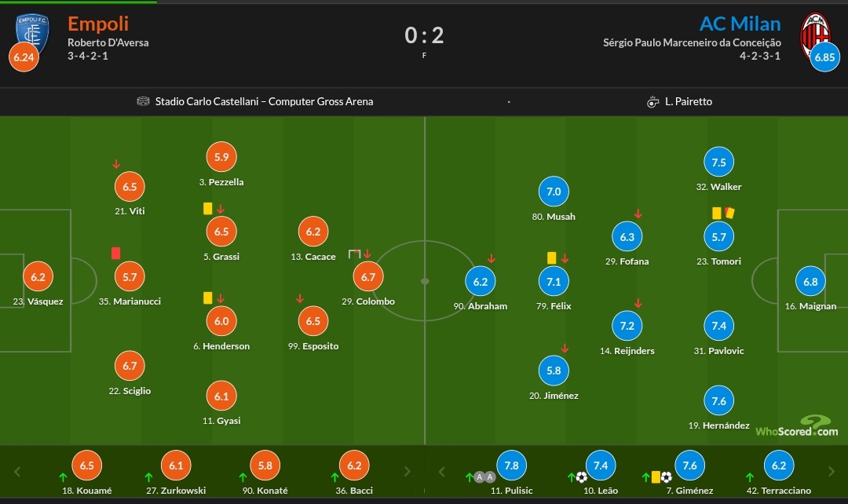Show next AC Milan substitutes
This screenshot has height=504, width=848.
[832, 472]
